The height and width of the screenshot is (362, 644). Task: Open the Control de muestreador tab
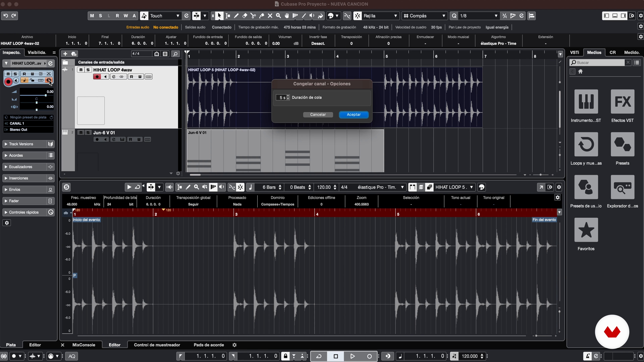(157, 345)
